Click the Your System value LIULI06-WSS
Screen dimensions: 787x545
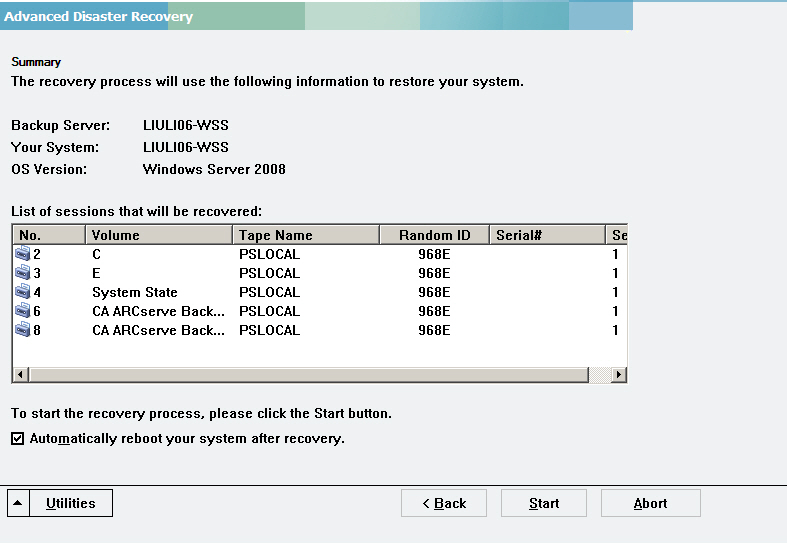(186, 147)
